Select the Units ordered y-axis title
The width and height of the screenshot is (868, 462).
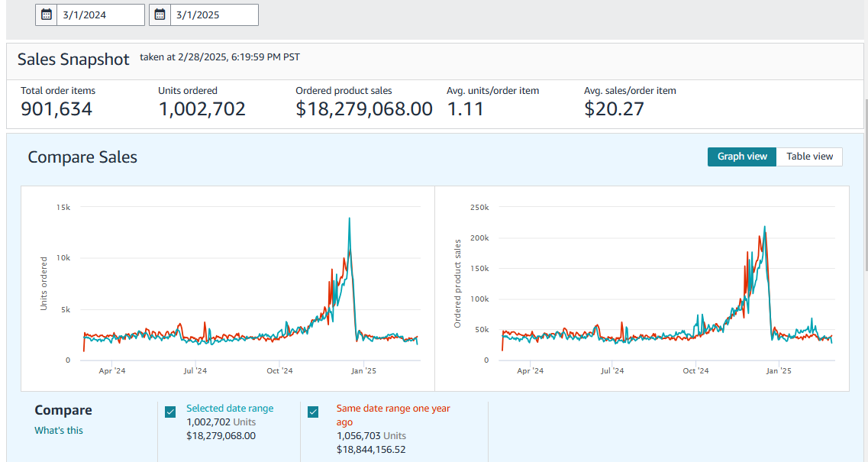pyautogui.click(x=44, y=283)
